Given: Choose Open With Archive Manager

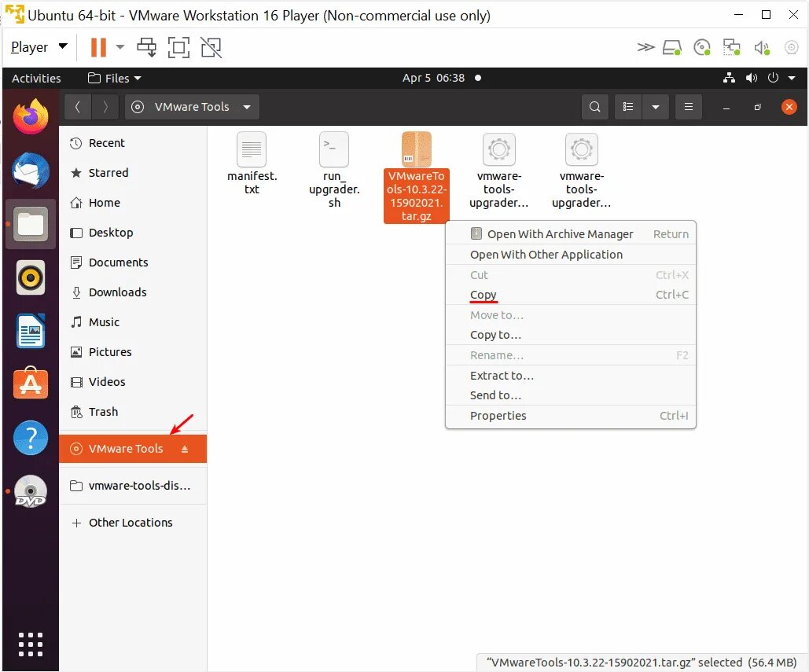Looking at the screenshot, I should (571, 234).
